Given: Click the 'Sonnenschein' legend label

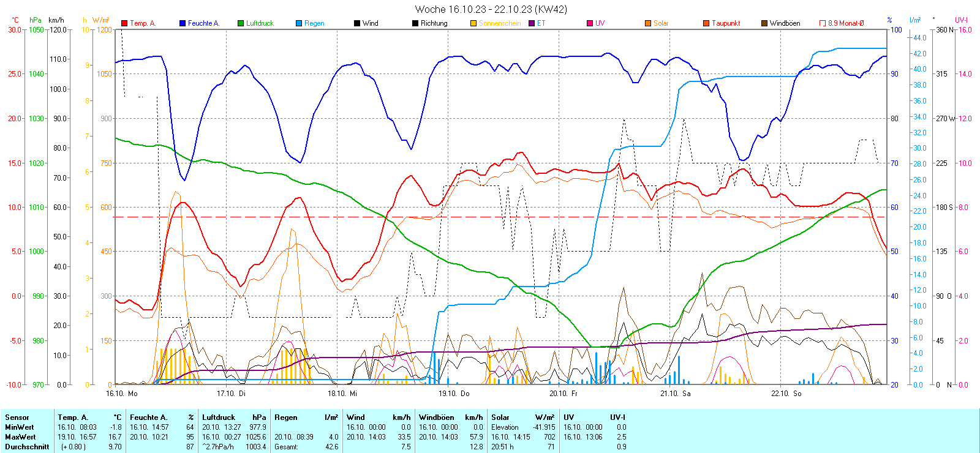Looking at the screenshot, I should [x=500, y=23].
